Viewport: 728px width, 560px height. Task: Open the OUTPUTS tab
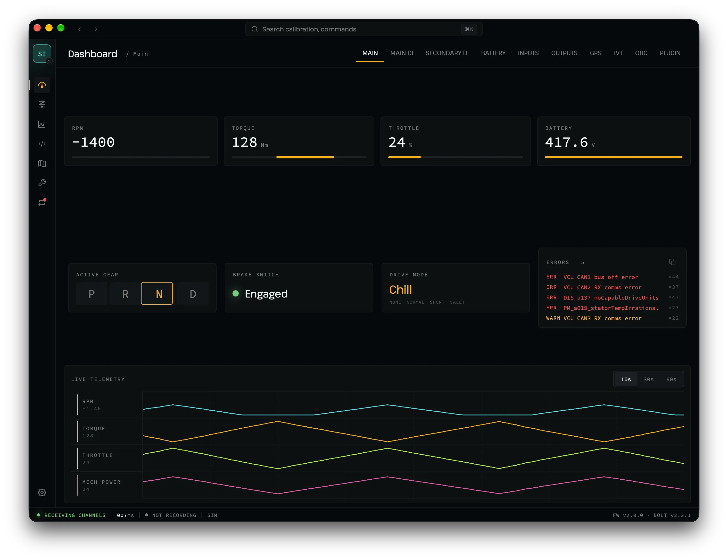pos(564,53)
